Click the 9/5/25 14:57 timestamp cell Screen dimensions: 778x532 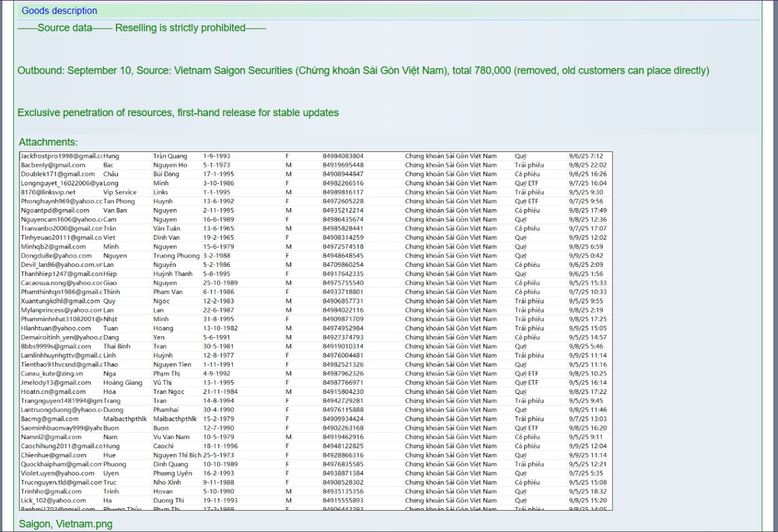click(x=587, y=337)
